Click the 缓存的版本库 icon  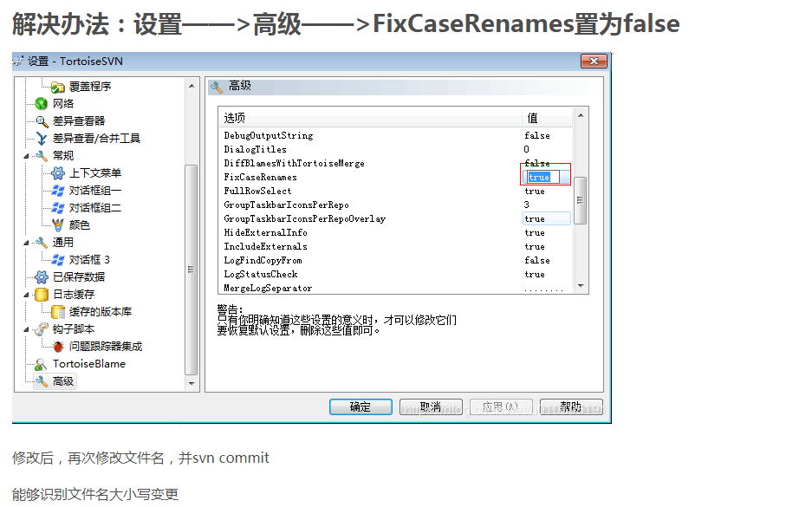click(x=58, y=312)
